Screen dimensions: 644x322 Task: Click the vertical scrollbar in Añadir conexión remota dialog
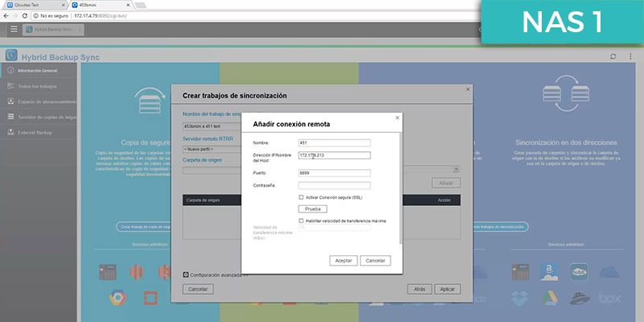401,188
